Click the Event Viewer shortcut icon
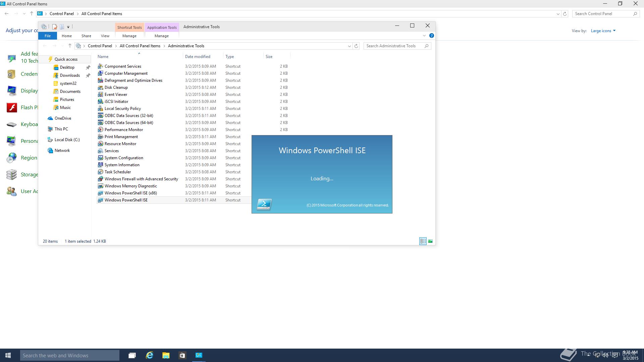 tap(100, 95)
